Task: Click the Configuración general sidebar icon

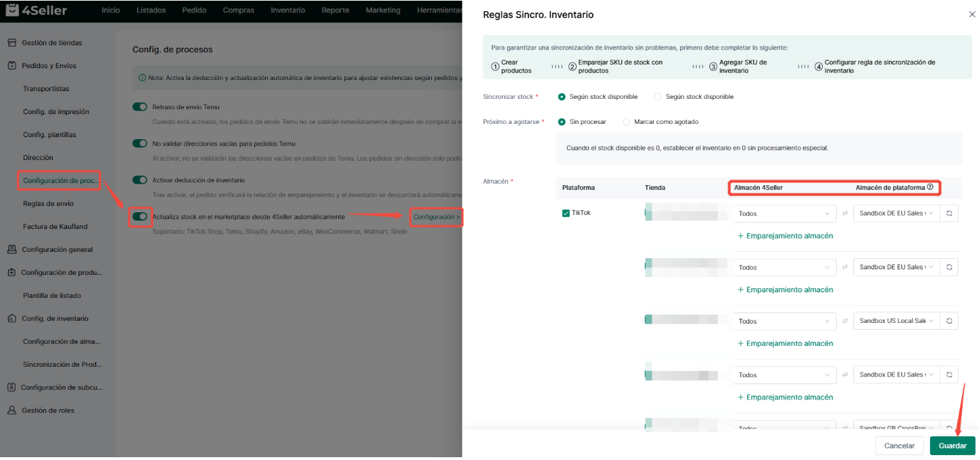Action: (x=12, y=250)
